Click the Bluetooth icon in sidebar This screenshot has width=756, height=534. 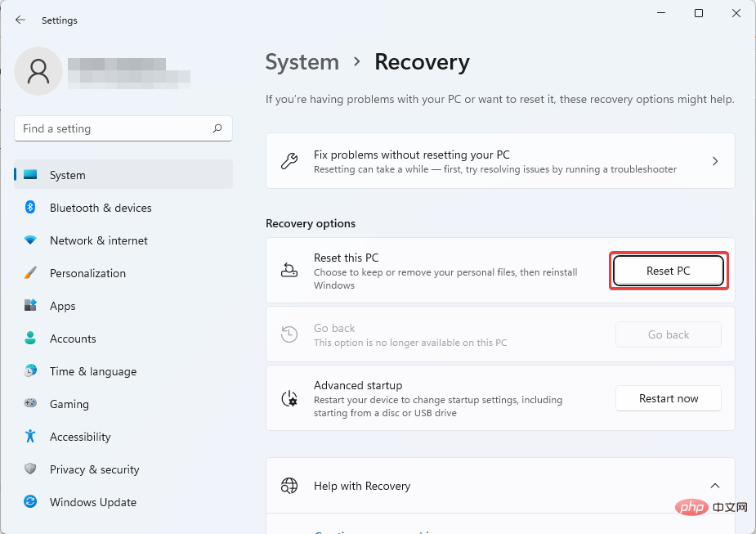click(x=30, y=208)
